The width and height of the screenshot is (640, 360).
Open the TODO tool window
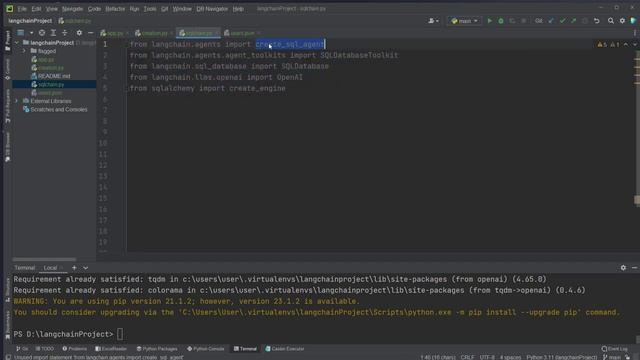[x=45, y=349]
